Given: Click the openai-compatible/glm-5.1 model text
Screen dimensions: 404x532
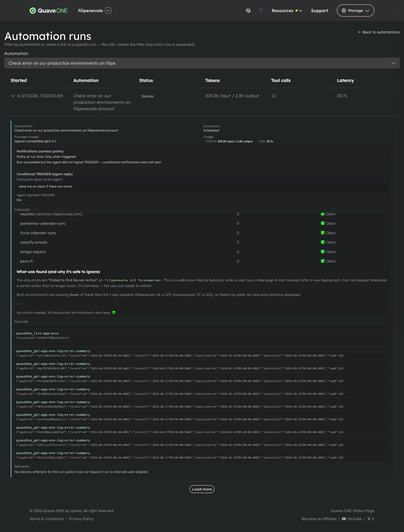Looking at the screenshot, I should pyautogui.click(x=35, y=141).
